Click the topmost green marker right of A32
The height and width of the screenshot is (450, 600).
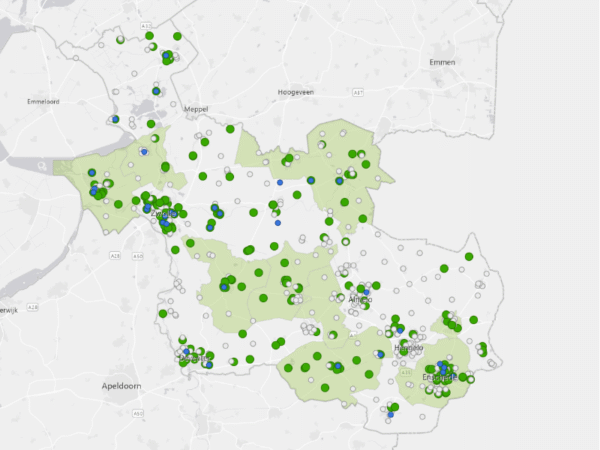pyautogui.click(x=177, y=36)
